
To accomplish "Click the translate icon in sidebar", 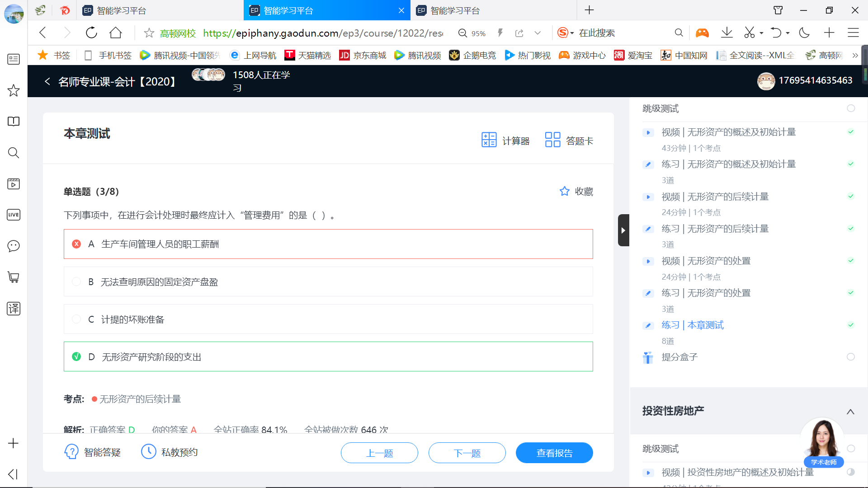I will coord(14,309).
